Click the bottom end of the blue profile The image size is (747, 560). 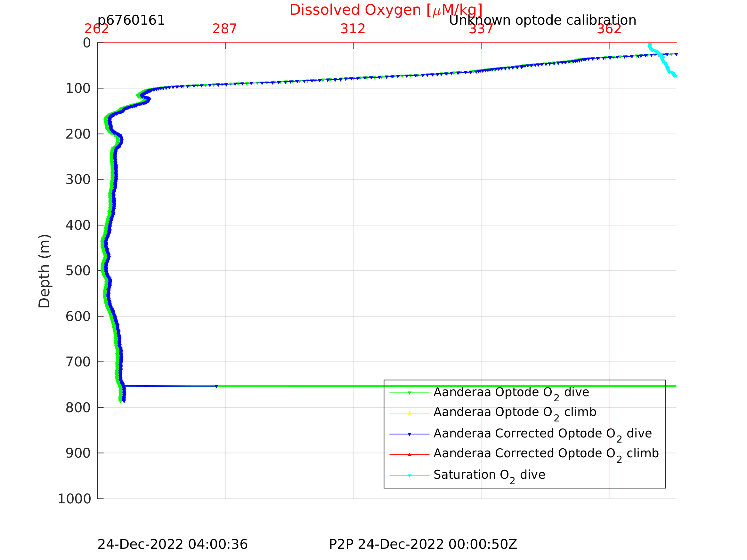tap(124, 401)
